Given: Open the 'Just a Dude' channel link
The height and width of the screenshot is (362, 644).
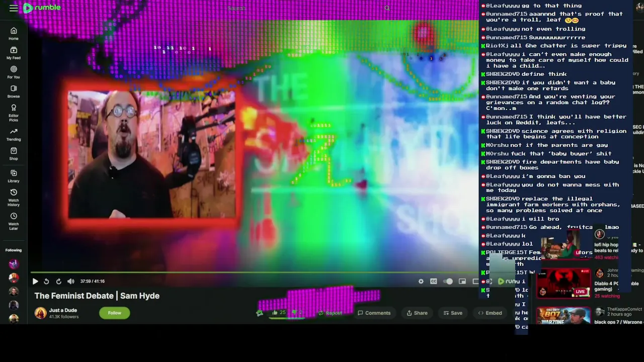Looking at the screenshot, I should click(x=63, y=310).
